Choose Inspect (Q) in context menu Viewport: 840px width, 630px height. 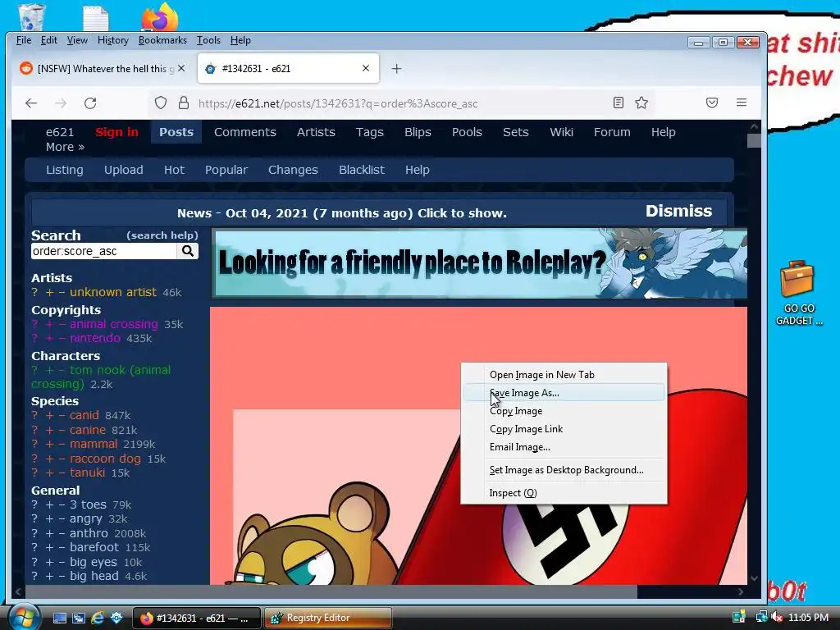point(564,493)
